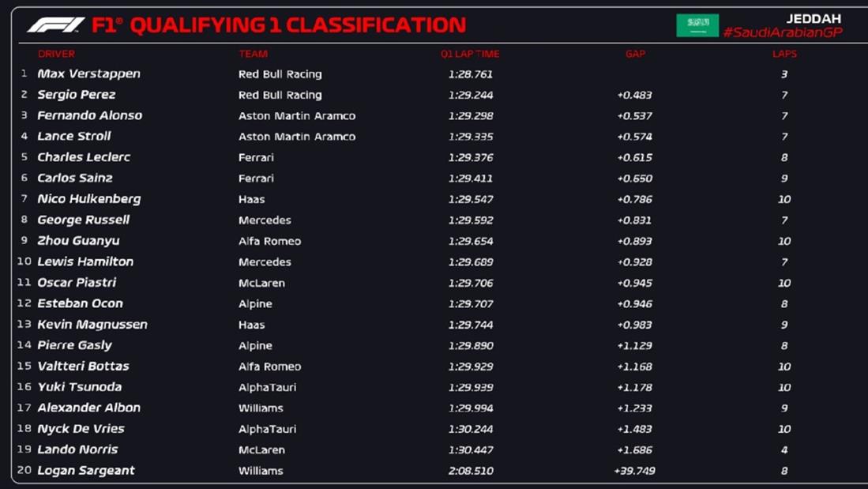Click the JEDDAH location label
Viewport: 868px width, 489px height.
(814, 18)
